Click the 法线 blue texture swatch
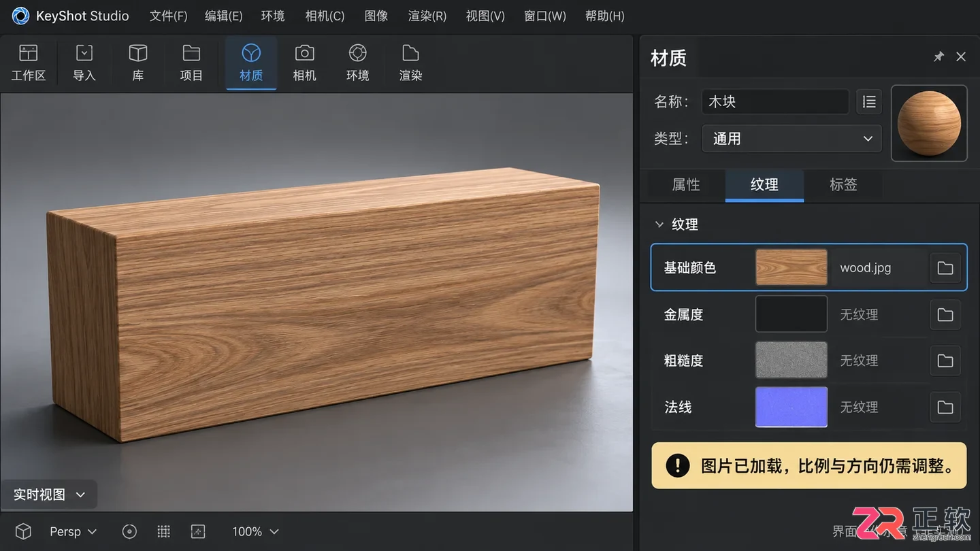This screenshot has width=980, height=551. click(x=791, y=407)
